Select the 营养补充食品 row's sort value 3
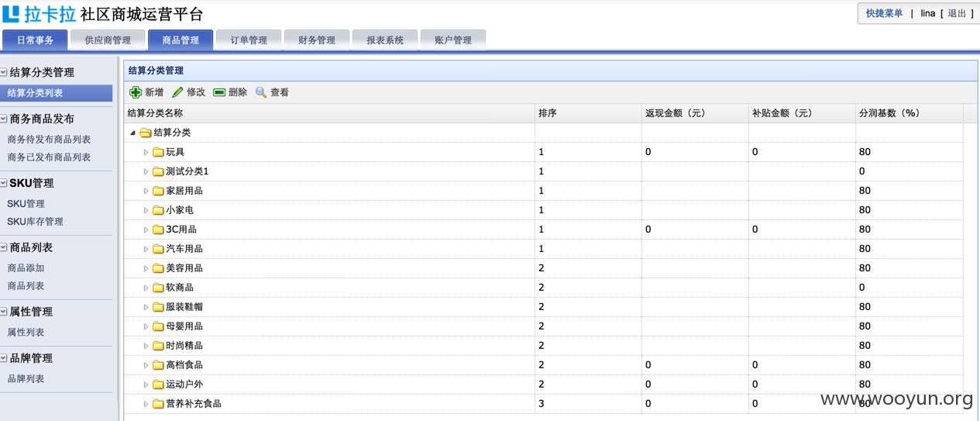980x421 pixels. [x=542, y=404]
